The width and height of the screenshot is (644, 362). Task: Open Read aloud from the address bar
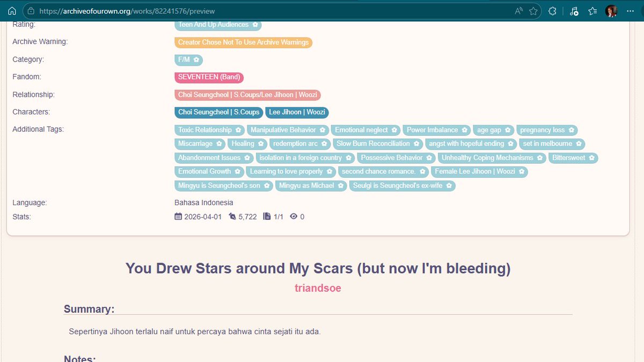tap(518, 11)
